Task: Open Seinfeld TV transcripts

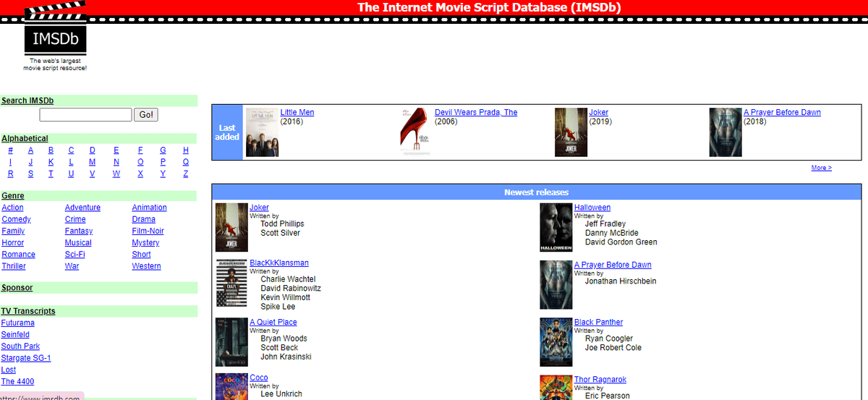Action: 15,334
